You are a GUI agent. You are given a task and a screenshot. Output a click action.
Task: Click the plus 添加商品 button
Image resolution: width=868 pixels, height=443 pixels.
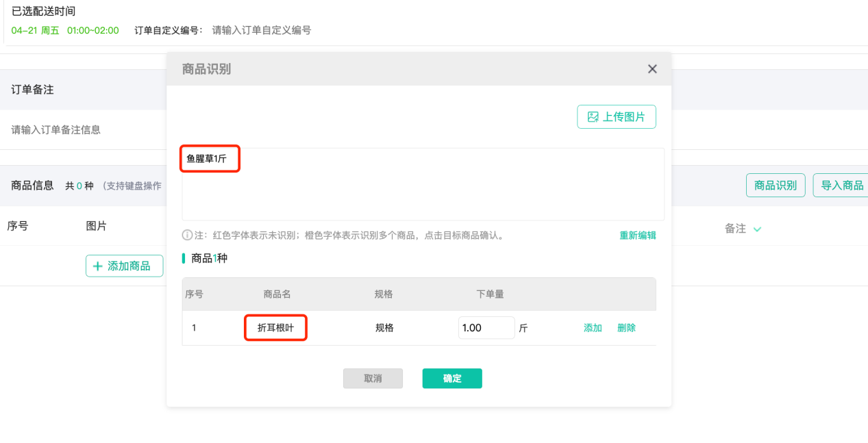click(124, 266)
